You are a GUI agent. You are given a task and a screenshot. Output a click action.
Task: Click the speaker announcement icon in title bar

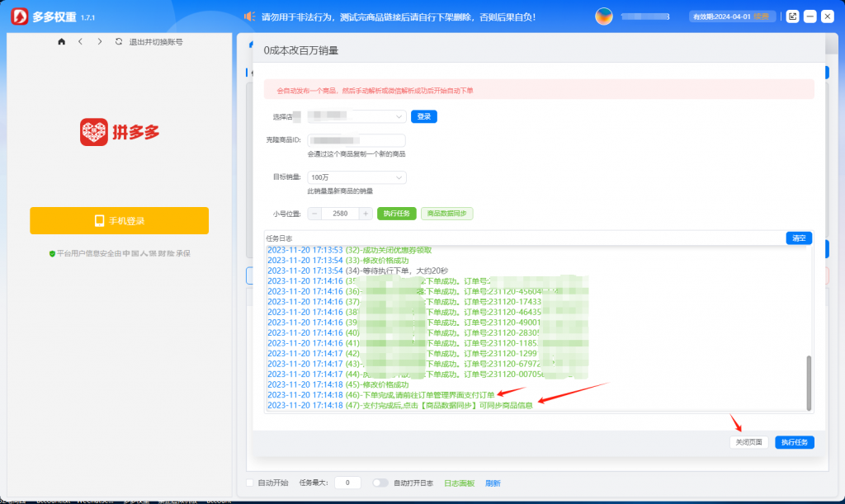tap(249, 16)
